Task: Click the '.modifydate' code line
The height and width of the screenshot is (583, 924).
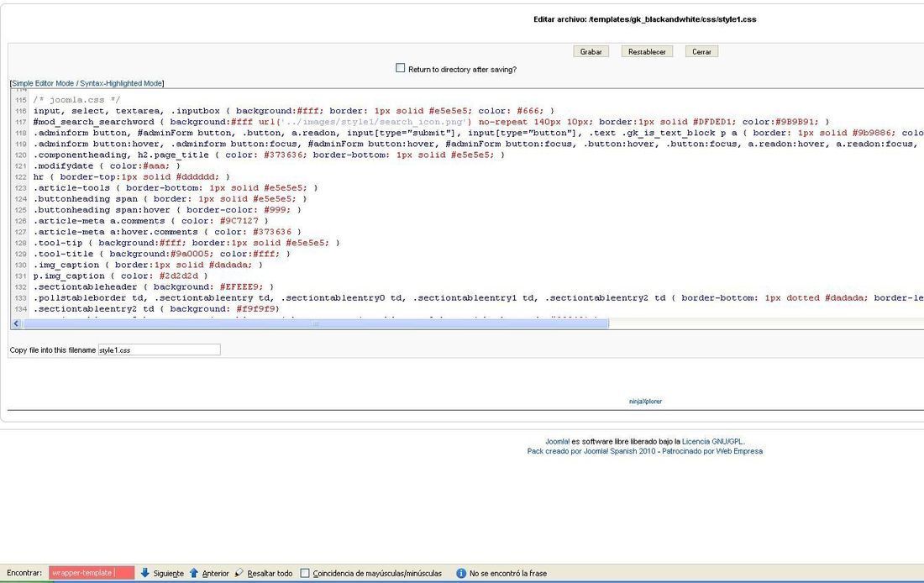Action: coord(107,166)
